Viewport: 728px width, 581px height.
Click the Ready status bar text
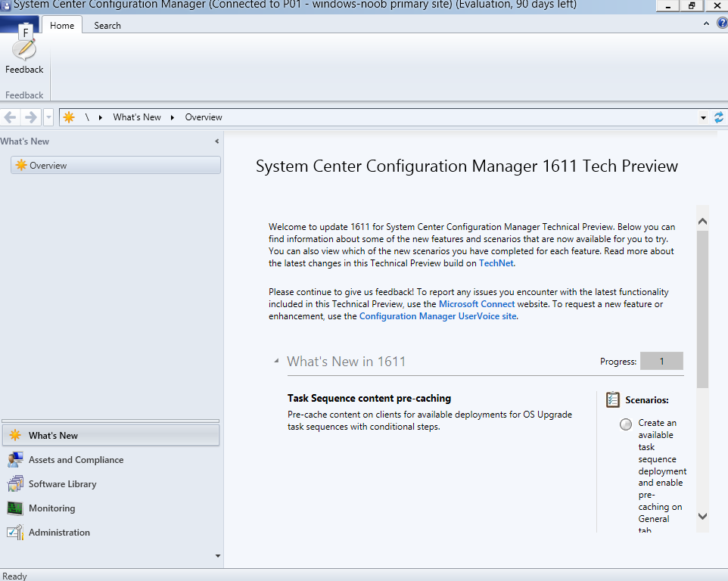14,576
